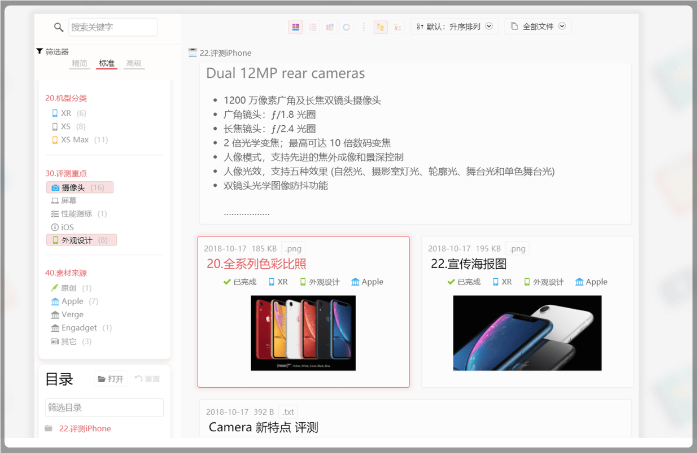Open the 22.宣传海报图 card title
Image resolution: width=697 pixels, height=453 pixels.
click(x=469, y=264)
